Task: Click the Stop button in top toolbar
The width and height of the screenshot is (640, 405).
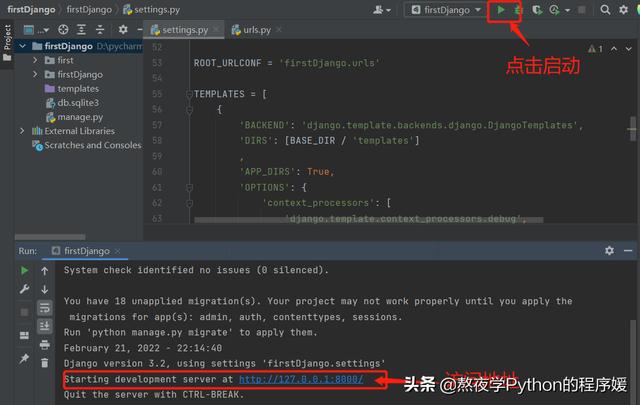Action: pyautogui.click(x=582, y=10)
